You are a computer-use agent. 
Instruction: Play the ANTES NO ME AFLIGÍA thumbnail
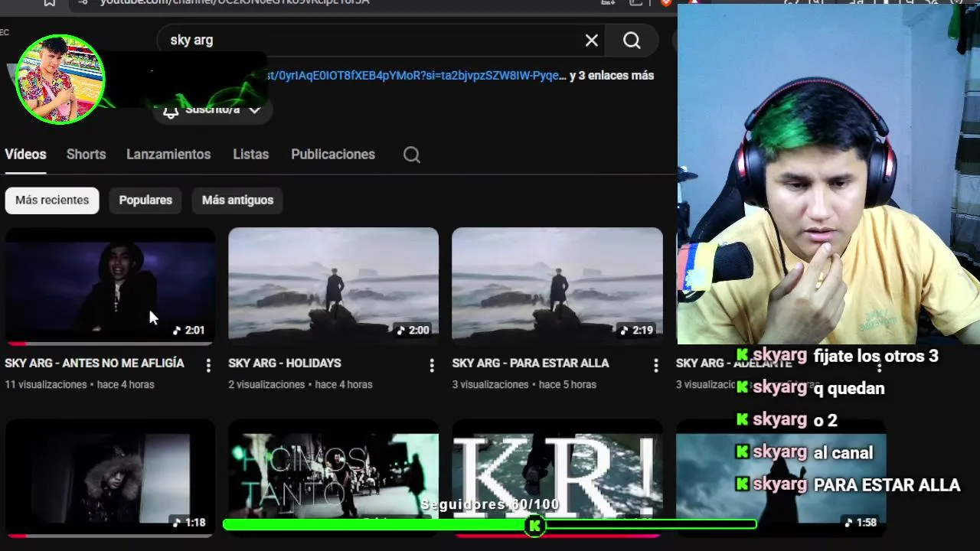pos(109,286)
